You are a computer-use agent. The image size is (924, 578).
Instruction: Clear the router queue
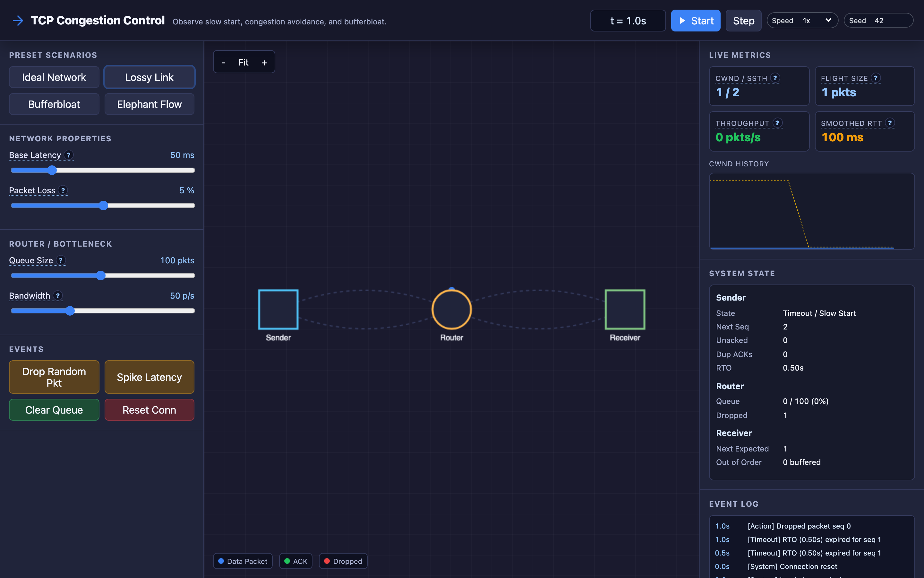point(54,410)
